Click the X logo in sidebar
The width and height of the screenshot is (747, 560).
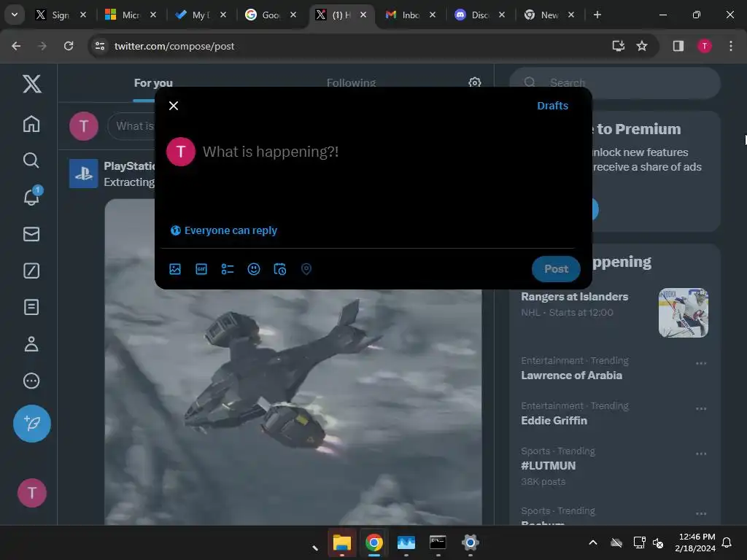[x=31, y=85]
